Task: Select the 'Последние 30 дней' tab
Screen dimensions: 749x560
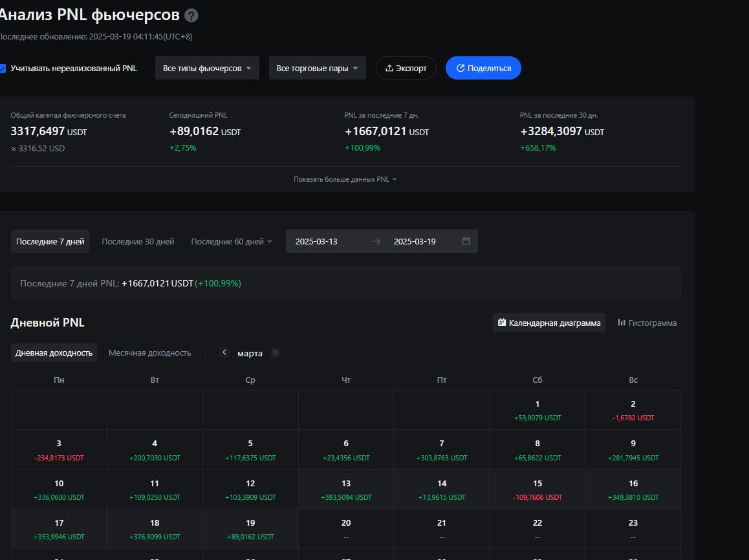Action: pos(138,242)
